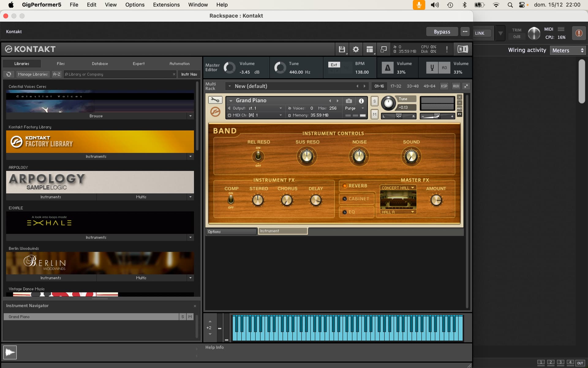Open Kontakt options gear icon

[356, 49]
